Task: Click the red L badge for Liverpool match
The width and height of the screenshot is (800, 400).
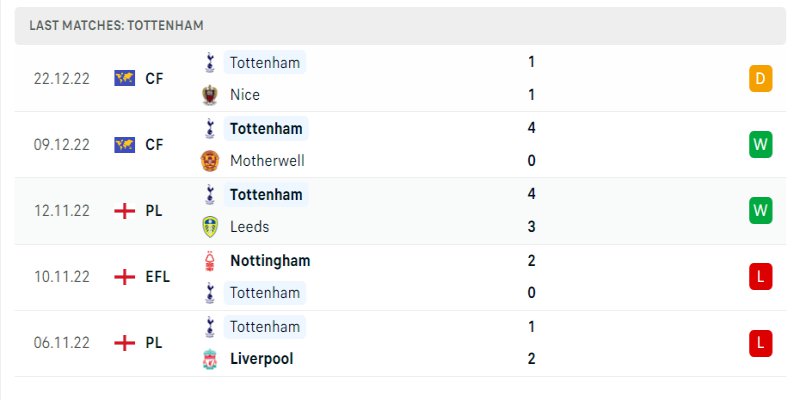Action: click(x=760, y=343)
